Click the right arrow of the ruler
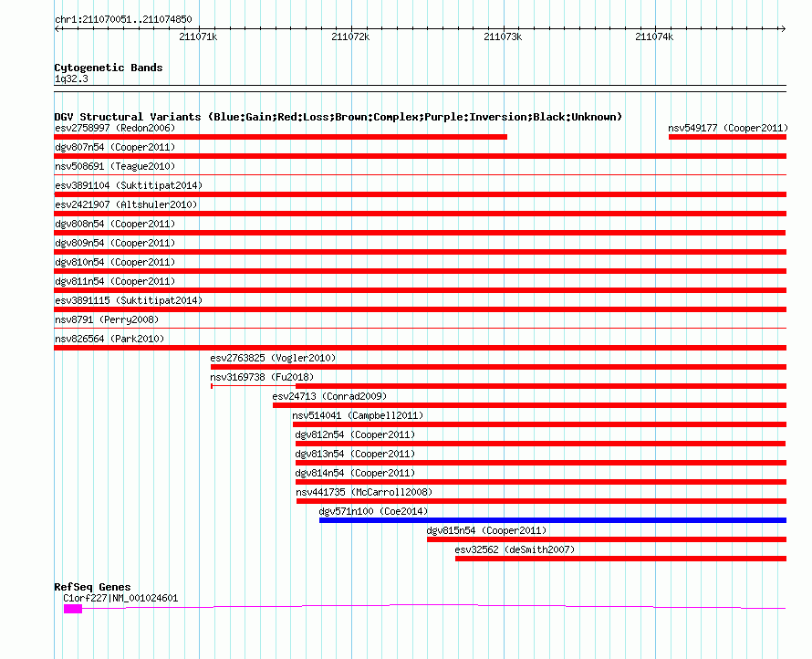The height and width of the screenshot is (659, 812). [783, 29]
